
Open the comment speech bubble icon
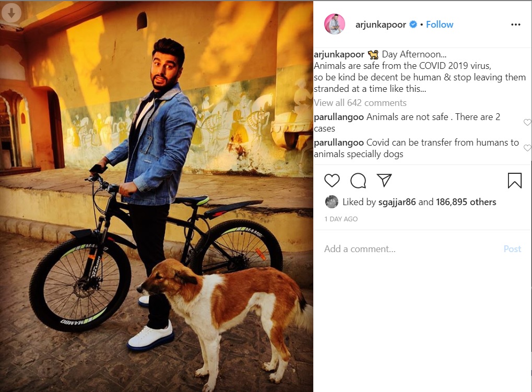[358, 181]
